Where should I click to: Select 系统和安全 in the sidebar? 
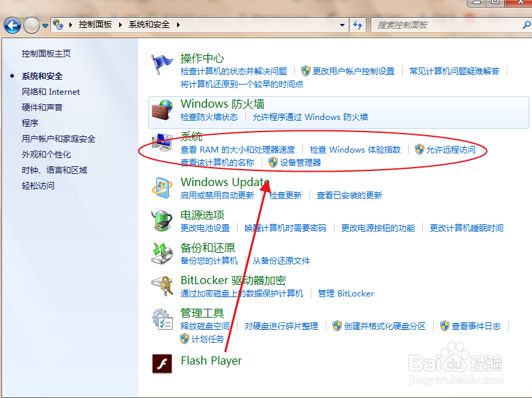(42, 76)
